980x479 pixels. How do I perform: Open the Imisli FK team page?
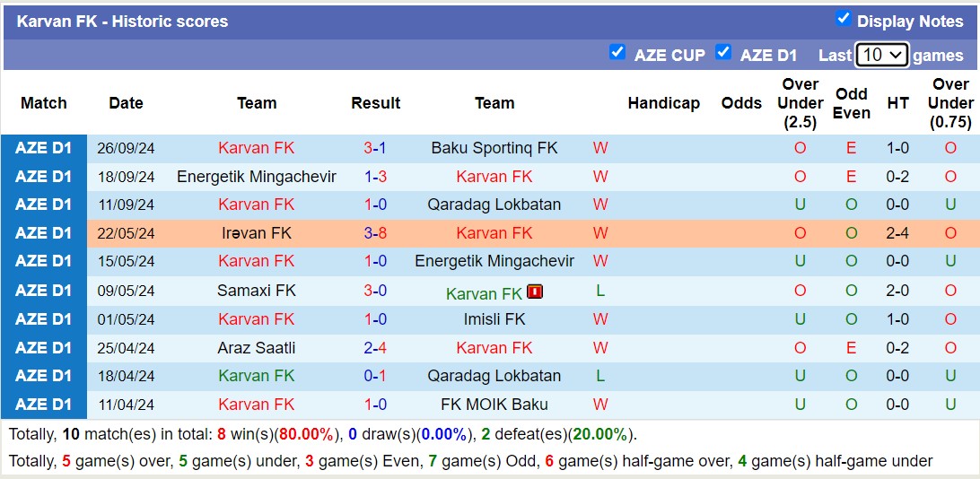click(x=494, y=319)
